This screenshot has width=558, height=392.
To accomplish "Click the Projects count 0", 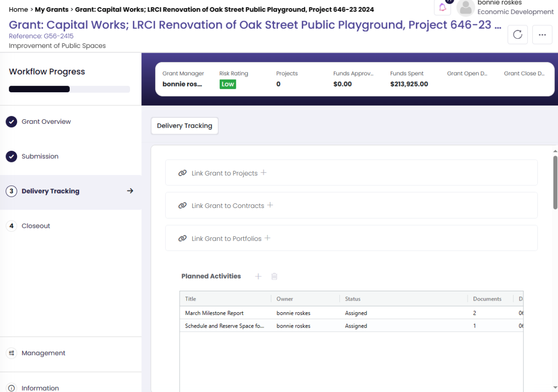I will (279, 84).
